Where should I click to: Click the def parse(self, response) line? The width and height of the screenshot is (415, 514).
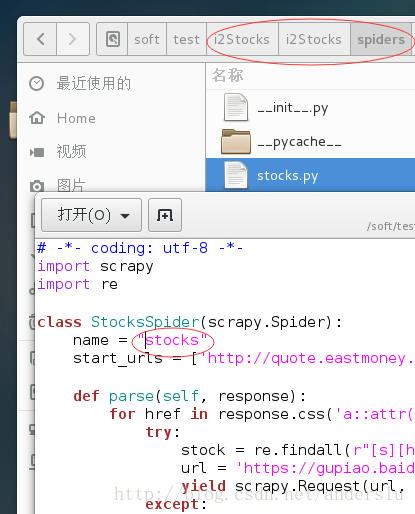pyautogui.click(x=190, y=396)
